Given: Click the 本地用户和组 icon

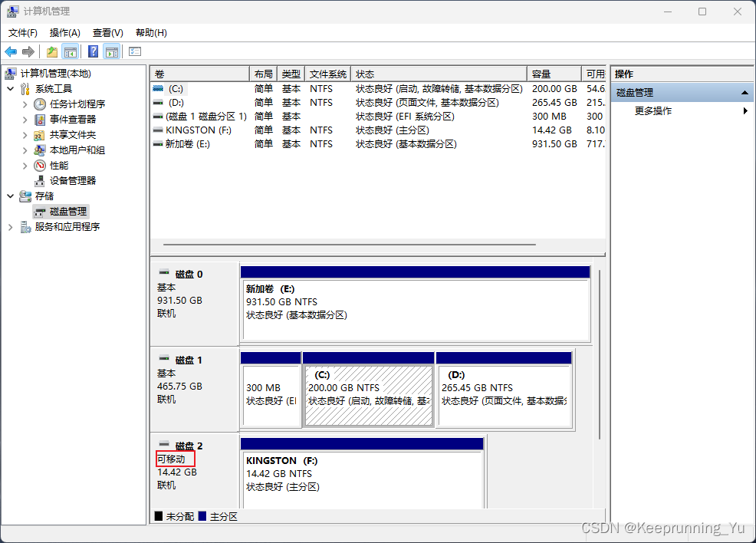Looking at the screenshot, I should pos(40,150).
